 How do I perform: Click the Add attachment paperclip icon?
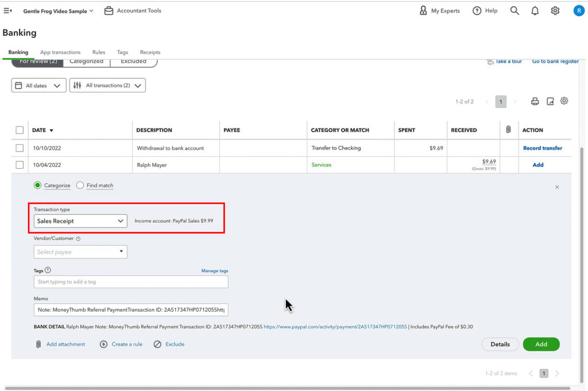[x=39, y=344]
